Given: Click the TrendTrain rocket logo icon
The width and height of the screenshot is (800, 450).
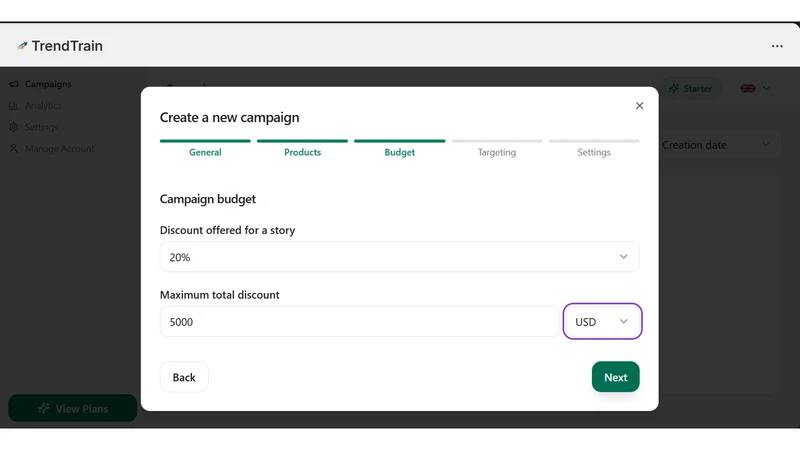Looking at the screenshot, I should [22, 46].
